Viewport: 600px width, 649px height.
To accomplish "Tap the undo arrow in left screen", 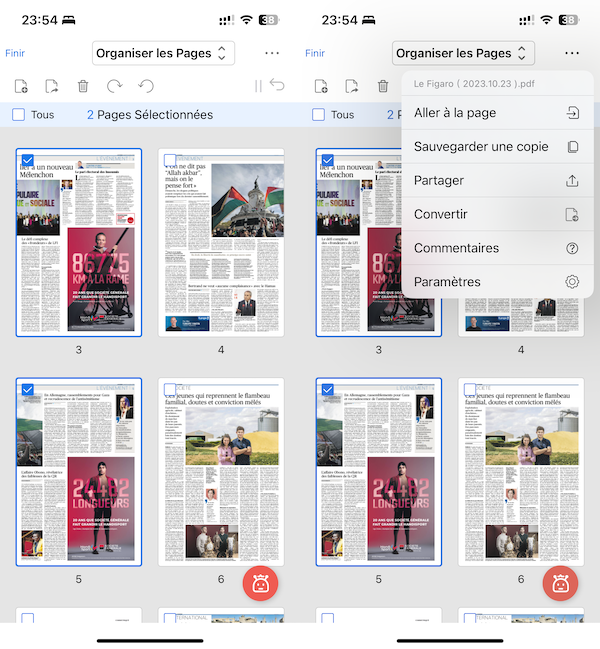I will (x=277, y=84).
